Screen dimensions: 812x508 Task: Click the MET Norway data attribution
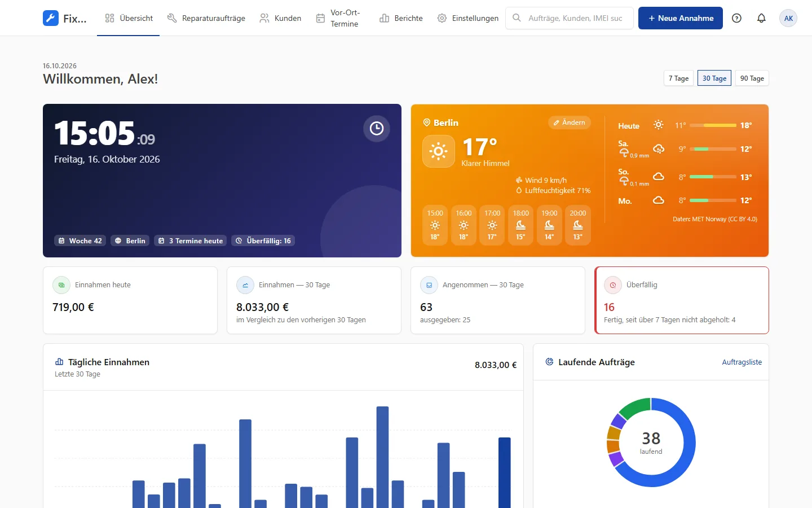715,219
